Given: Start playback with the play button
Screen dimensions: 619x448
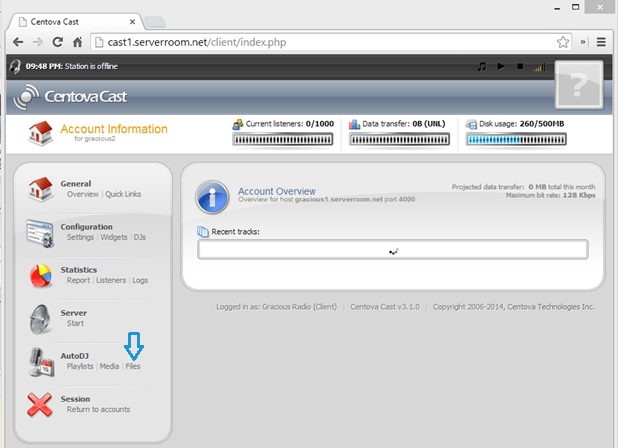Looking at the screenshot, I should point(501,66).
